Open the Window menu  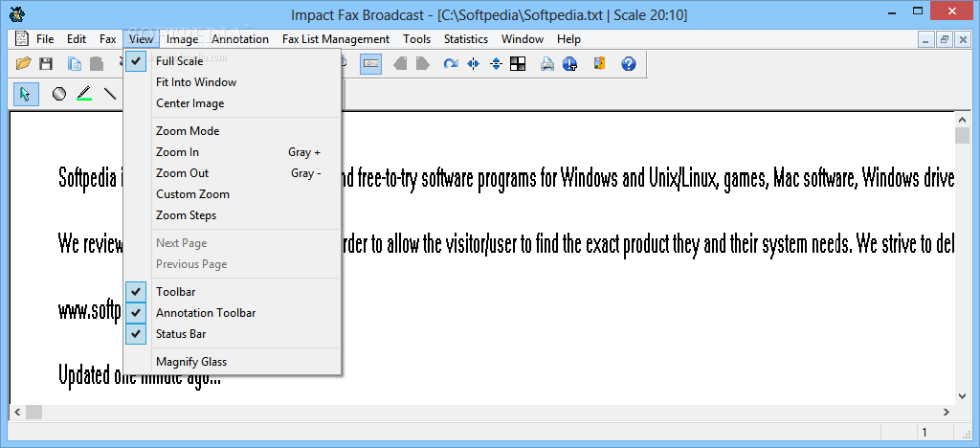click(523, 38)
